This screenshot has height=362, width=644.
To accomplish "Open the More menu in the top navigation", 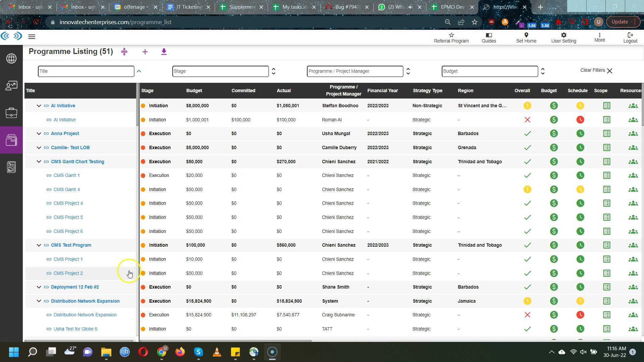I will click(600, 37).
